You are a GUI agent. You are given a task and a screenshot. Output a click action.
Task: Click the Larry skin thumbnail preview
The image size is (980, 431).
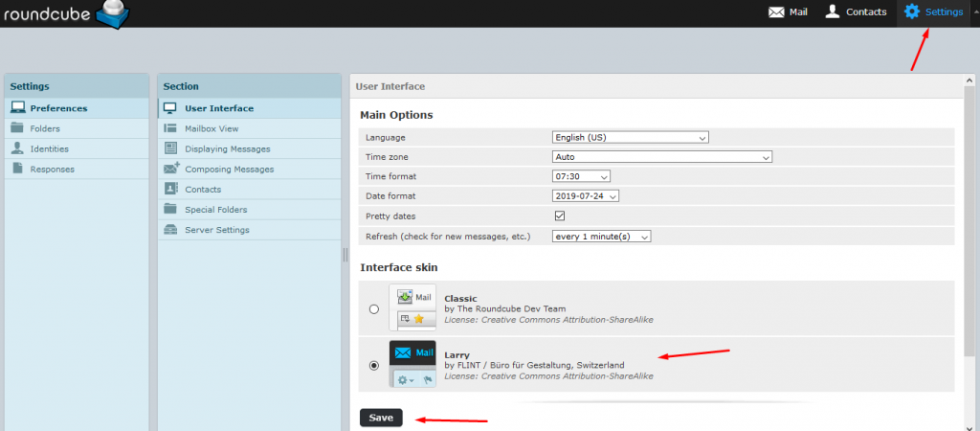click(x=412, y=364)
